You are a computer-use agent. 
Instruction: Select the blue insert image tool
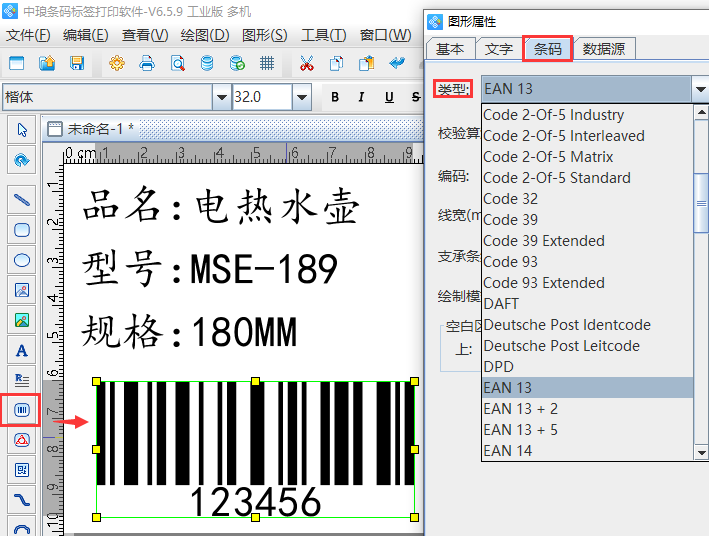click(22, 290)
